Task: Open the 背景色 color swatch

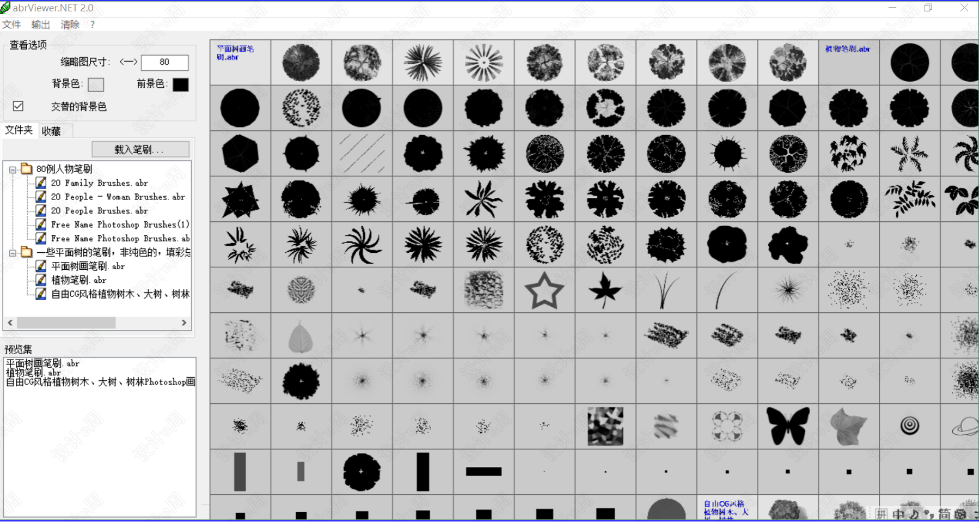Action: (96, 84)
